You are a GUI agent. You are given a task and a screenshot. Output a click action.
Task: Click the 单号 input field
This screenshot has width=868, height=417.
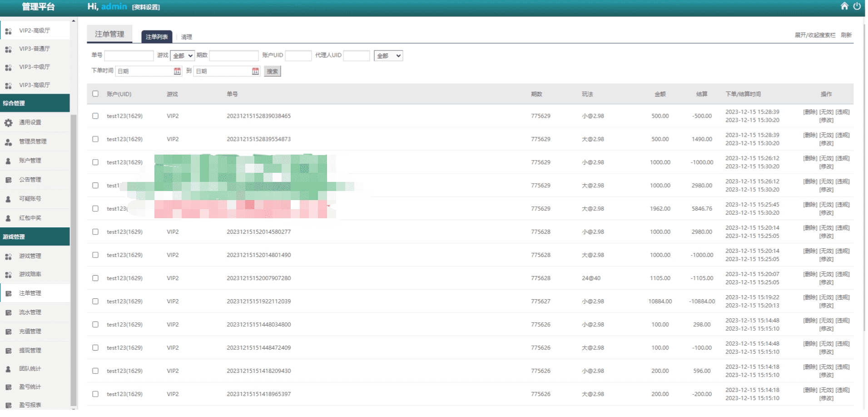pyautogui.click(x=129, y=55)
